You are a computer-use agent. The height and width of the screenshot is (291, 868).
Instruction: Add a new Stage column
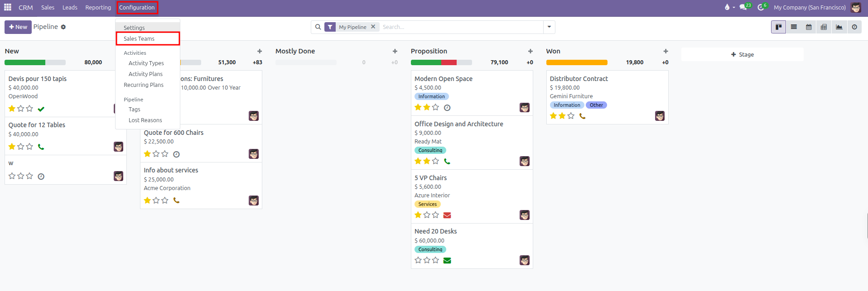743,54
